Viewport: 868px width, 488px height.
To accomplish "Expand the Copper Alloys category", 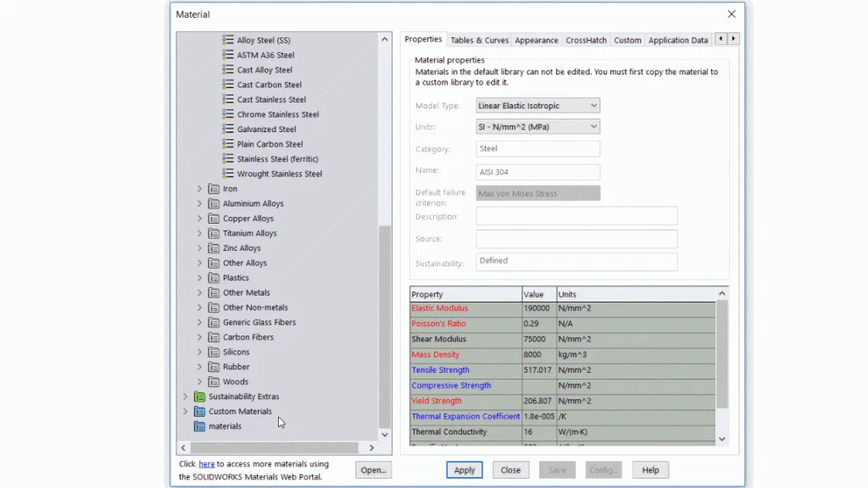I will 200,219.
